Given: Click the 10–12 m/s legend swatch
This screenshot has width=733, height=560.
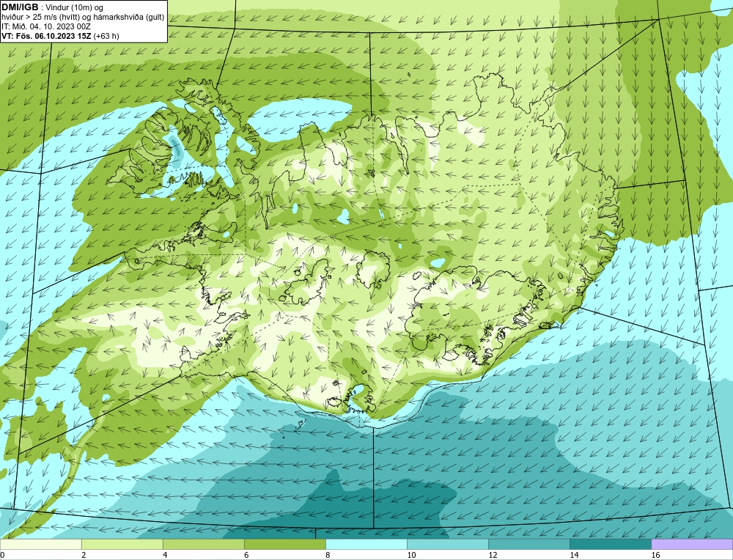Looking at the screenshot, I should coord(447,544).
